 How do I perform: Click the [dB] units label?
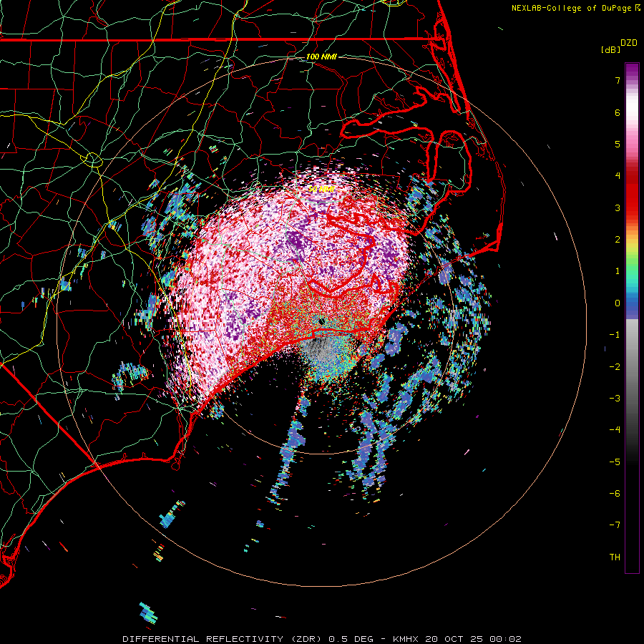(x=611, y=49)
